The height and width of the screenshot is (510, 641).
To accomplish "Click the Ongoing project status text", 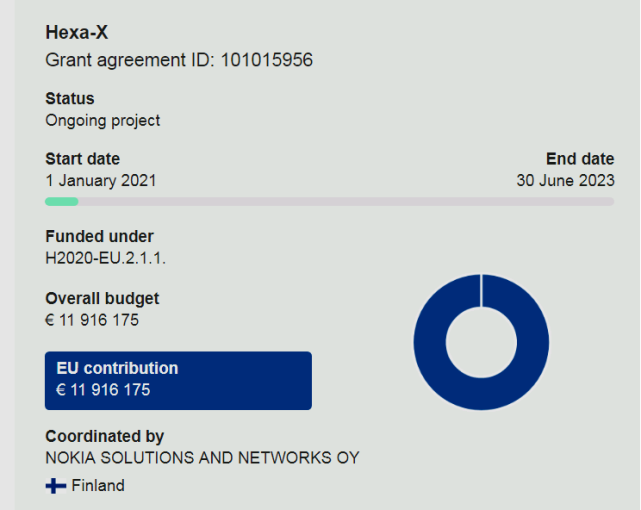I will (103, 121).
